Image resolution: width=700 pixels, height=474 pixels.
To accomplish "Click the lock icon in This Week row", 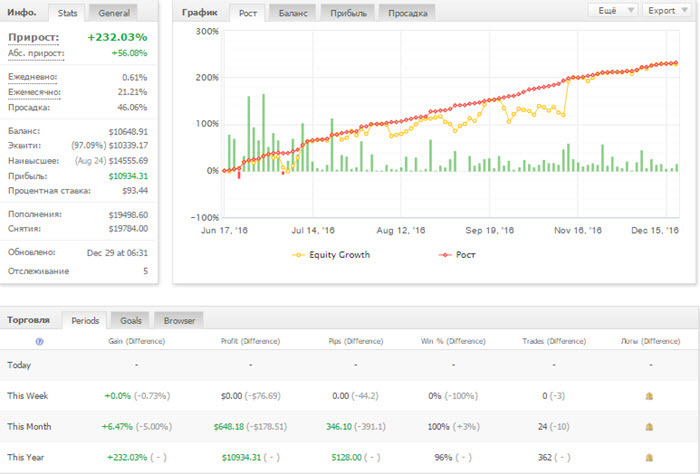I will tap(650, 396).
